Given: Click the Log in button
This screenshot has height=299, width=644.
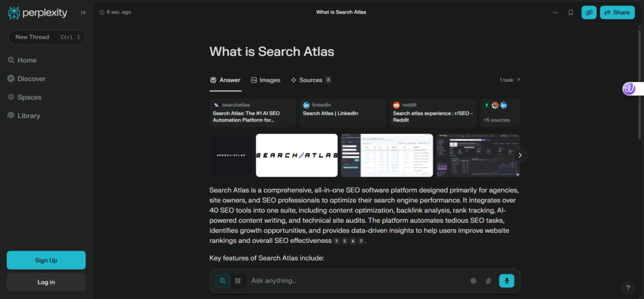Looking at the screenshot, I should coord(46,282).
